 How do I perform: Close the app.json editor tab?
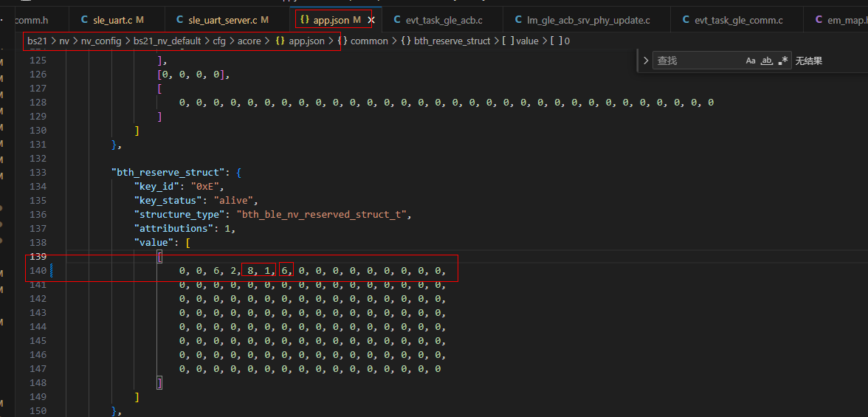(x=371, y=20)
